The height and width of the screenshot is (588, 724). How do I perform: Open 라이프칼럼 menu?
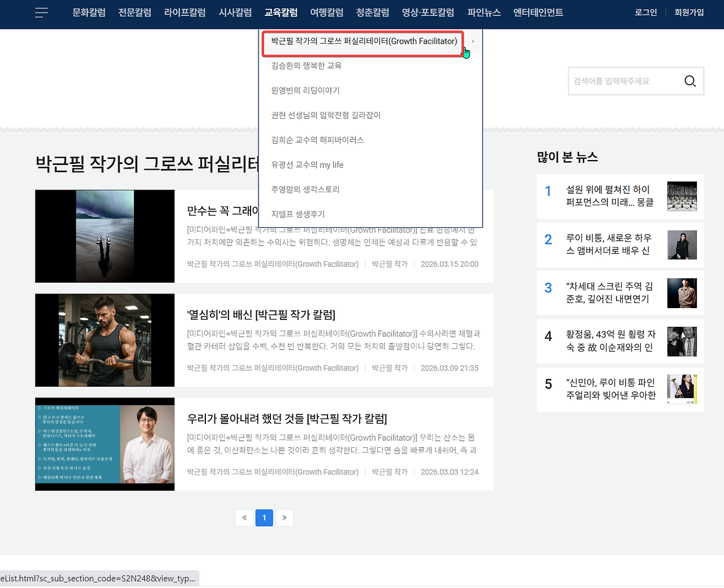pos(185,12)
